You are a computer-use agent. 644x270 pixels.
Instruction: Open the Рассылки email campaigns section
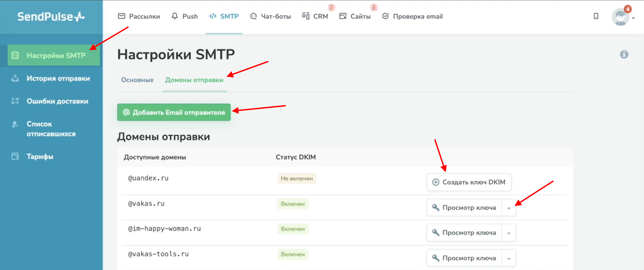click(139, 16)
